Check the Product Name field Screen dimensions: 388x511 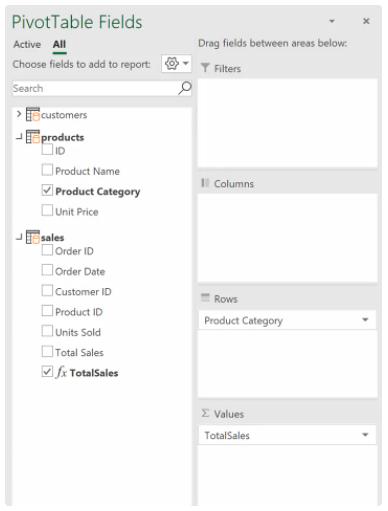pos(47,170)
